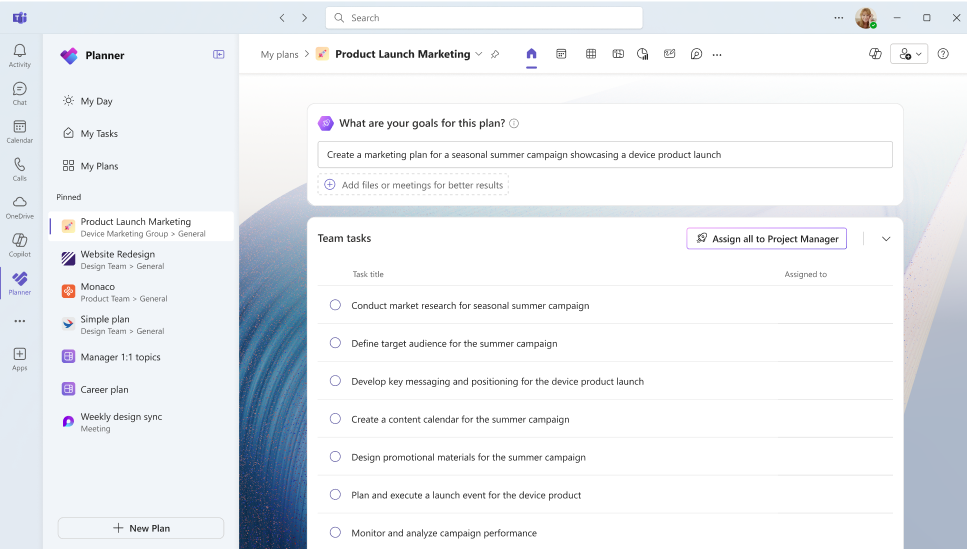Click the Assigned to column header
Image resolution: width=967 pixels, height=549 pixels.
pos(805,274)
